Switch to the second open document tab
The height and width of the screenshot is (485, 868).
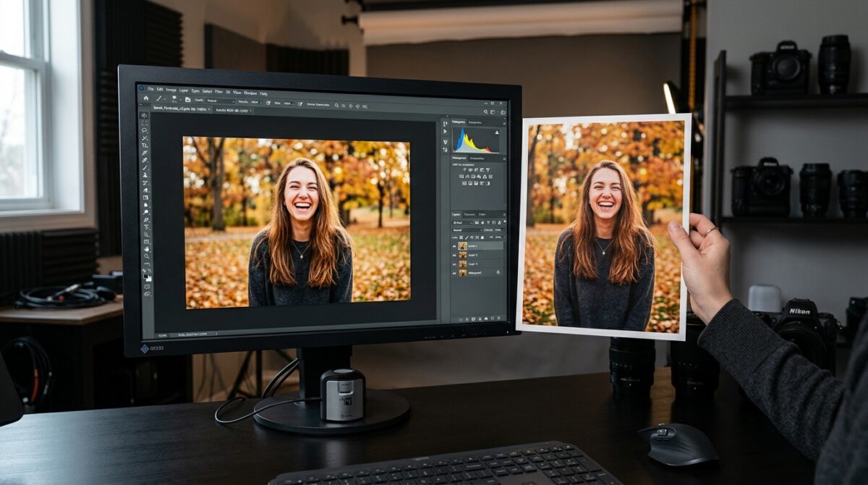(233, 110)
